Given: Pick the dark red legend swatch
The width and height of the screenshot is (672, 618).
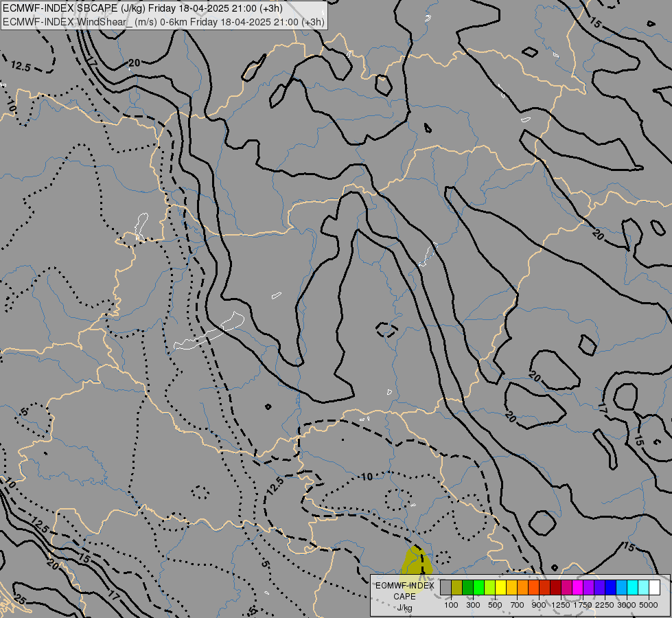Looking at the screenshot, I should pyautogui.click(x=555, y=588).
